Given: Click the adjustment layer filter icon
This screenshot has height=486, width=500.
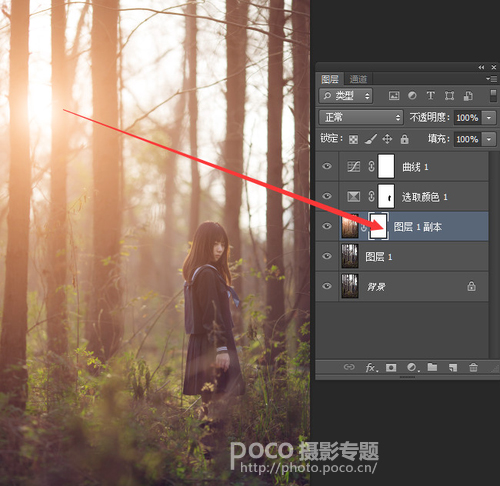Looking at the screenshot, I should [x=412, y=96].
